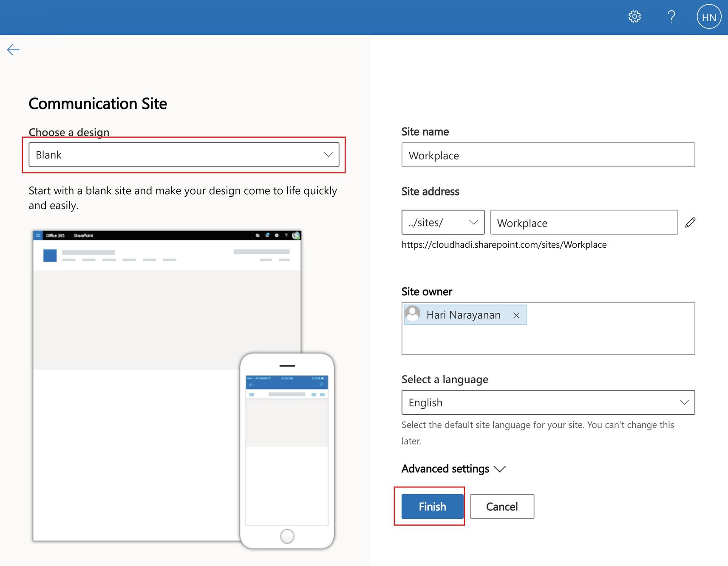The width and height of the screenshot is (728, 566).
Task: Click the Hari Narayanan owner name
Action: 463,315
